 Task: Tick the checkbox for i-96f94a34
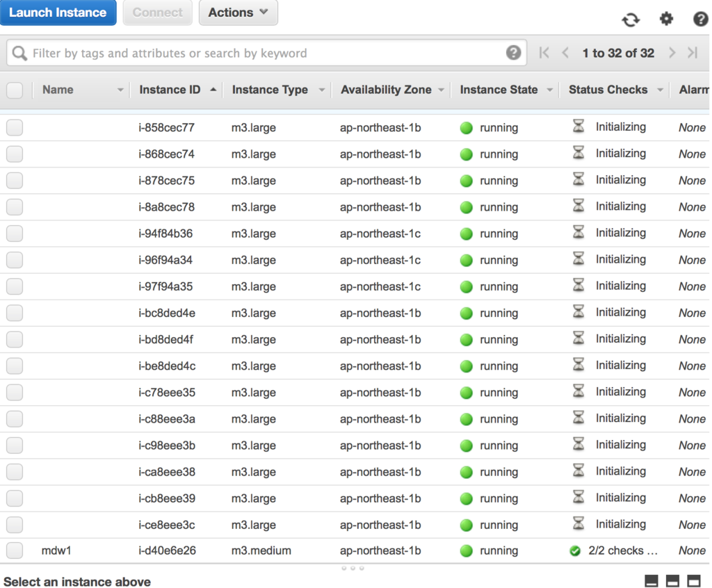pyautogui.click(x=15, y=260)
